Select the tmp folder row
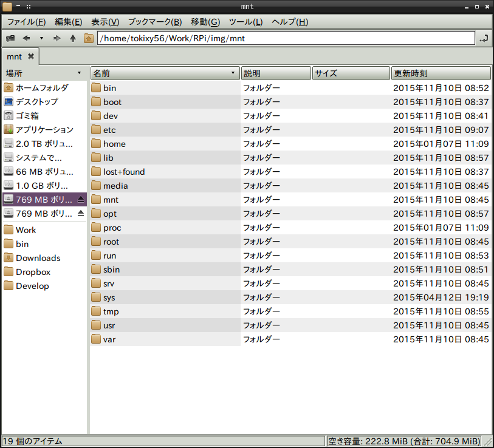This screenshot has height=448, width=494. (x=290, y=311)
